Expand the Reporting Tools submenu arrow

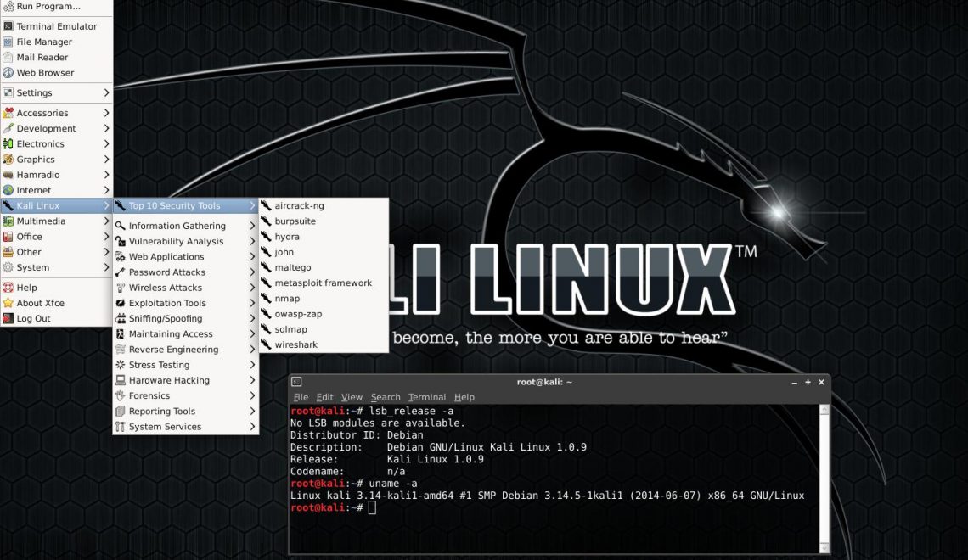(x=252, y=411)
